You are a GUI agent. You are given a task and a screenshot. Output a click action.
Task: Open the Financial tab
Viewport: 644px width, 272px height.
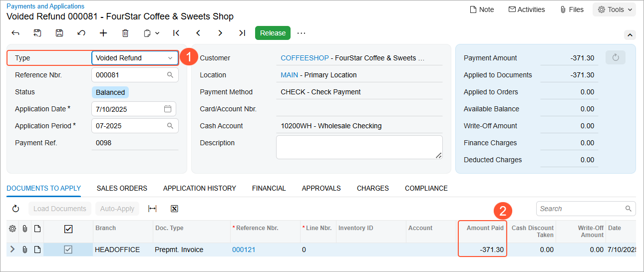tap(269, 188)
